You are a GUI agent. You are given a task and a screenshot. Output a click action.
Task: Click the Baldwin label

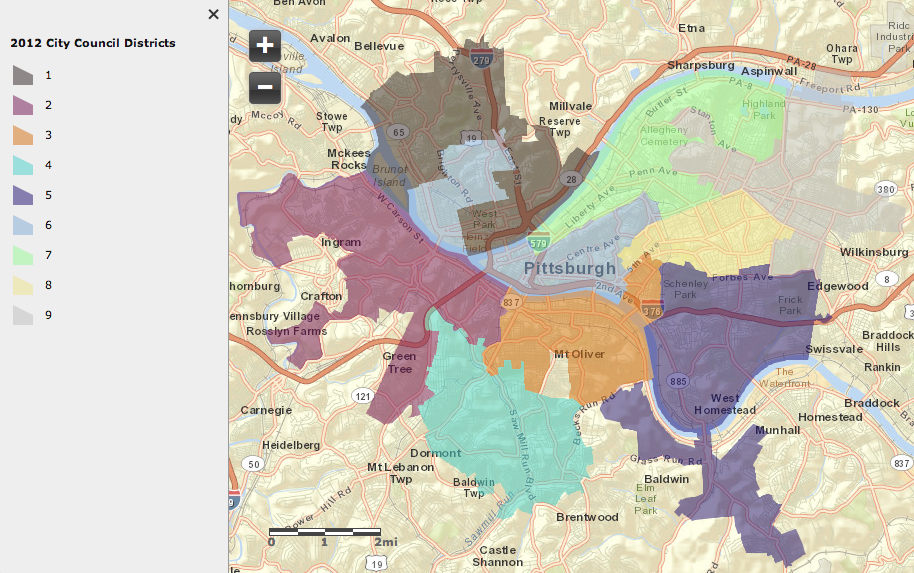[x=666, y=479]
